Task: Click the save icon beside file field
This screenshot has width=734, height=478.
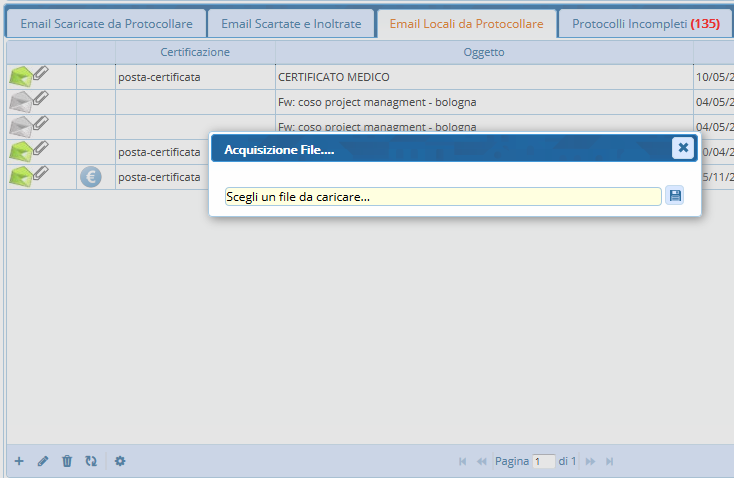Action: coord(675,196)
